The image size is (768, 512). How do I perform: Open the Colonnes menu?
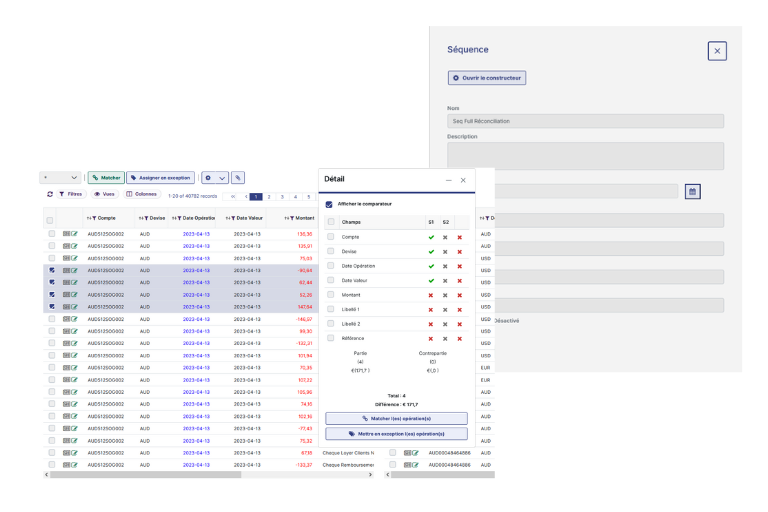coord(142,195)
